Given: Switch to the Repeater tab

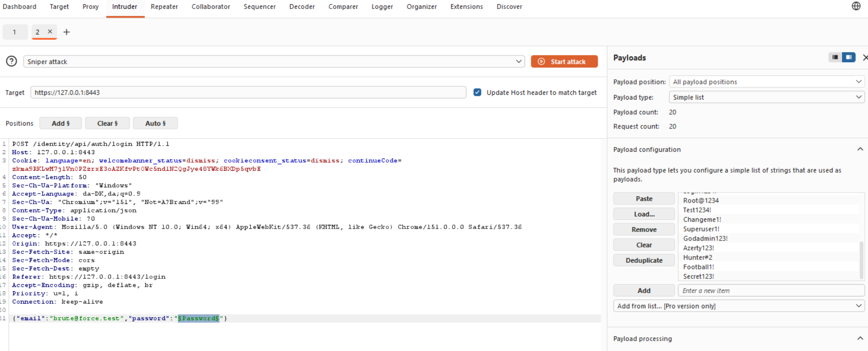Looking at the screenshot, I should point(164,7).
